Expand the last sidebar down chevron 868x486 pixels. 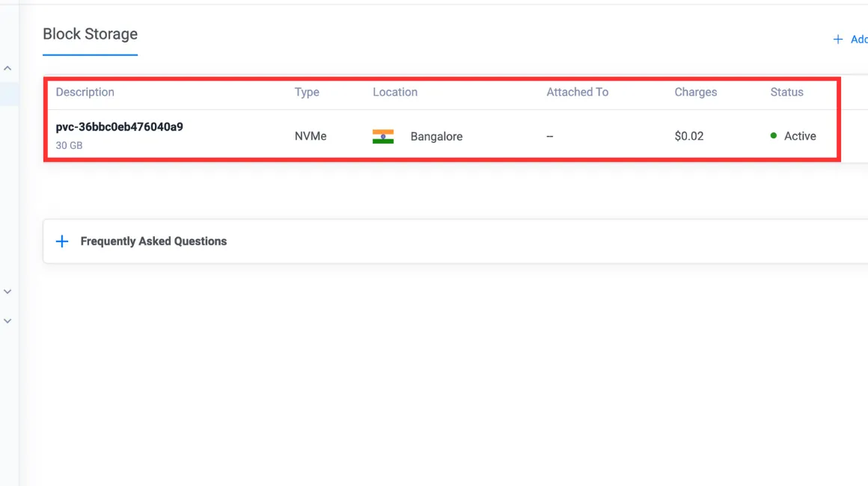tap(7, 321)
